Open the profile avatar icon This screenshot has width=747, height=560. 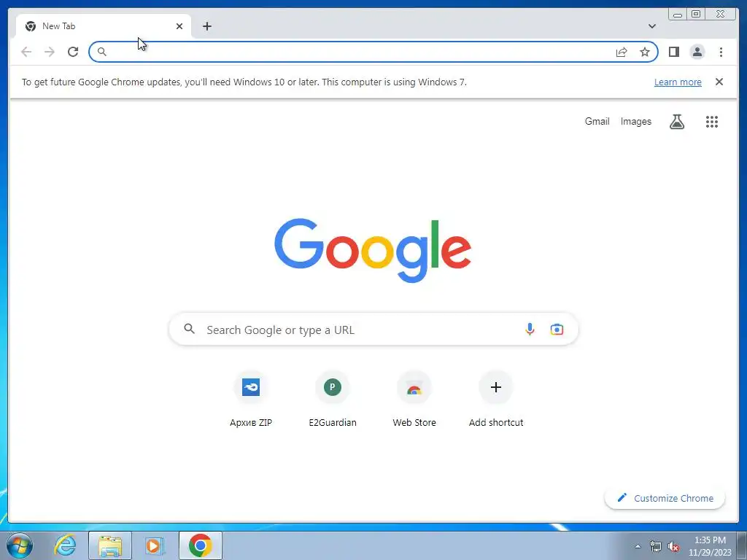click(697, 52)
